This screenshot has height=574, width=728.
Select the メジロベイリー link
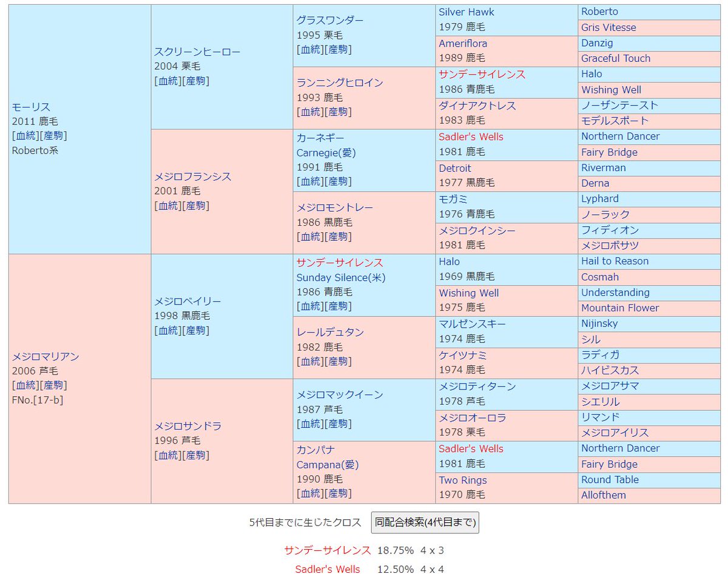[x=187, y=301]
